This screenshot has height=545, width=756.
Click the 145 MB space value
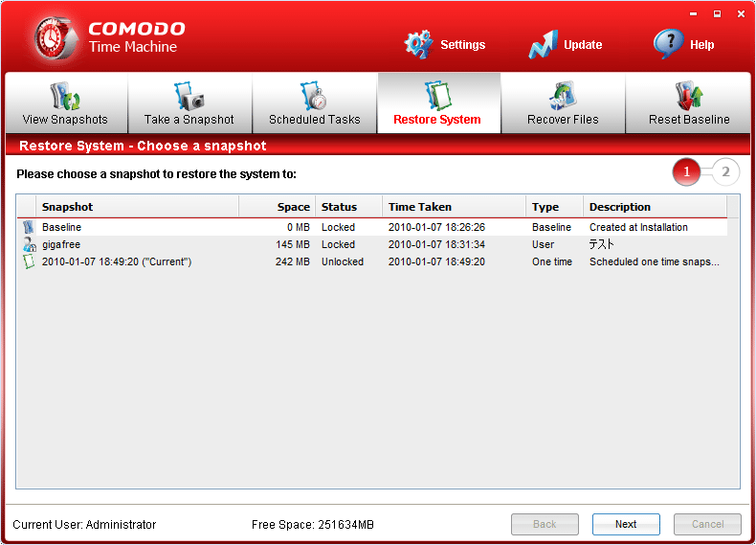293,244
